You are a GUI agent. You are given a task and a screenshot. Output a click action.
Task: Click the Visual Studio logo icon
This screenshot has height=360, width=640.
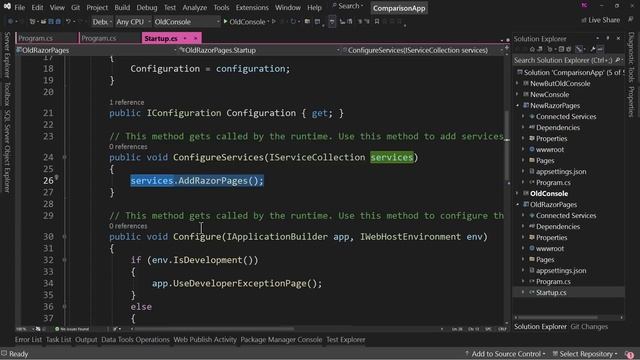(7, 6)
